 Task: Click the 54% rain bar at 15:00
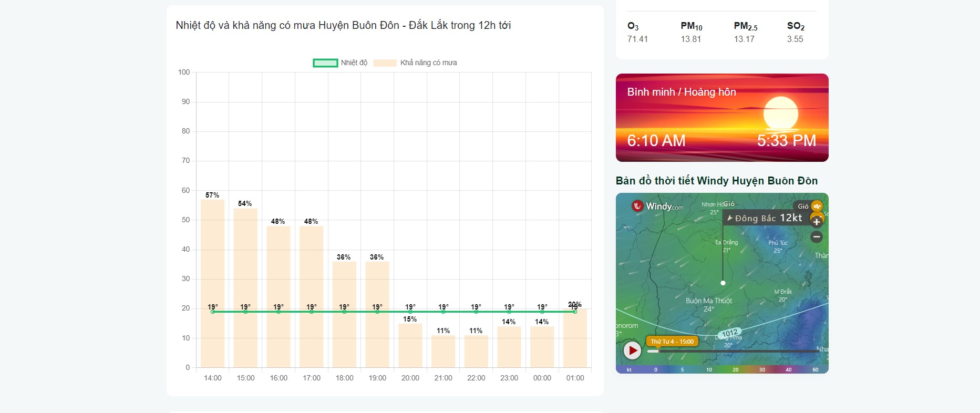tap(245, 288)
